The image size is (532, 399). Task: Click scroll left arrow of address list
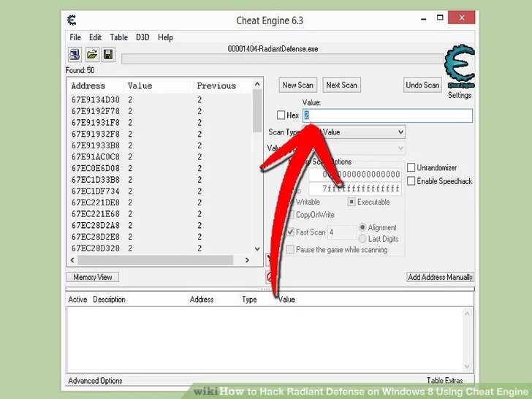point(72,260)
